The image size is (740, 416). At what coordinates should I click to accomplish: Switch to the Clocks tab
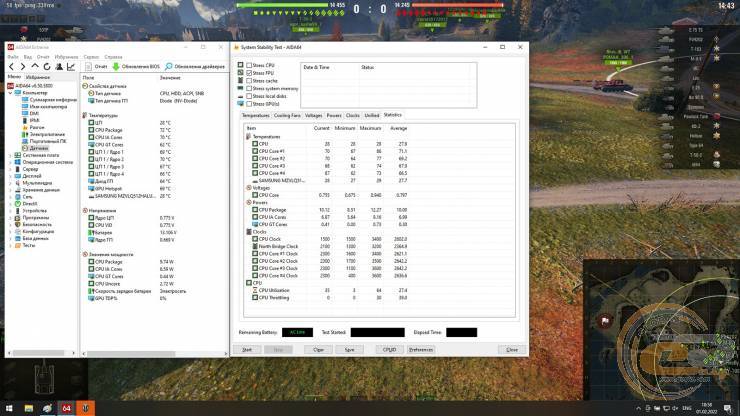[x=353, y=115]
